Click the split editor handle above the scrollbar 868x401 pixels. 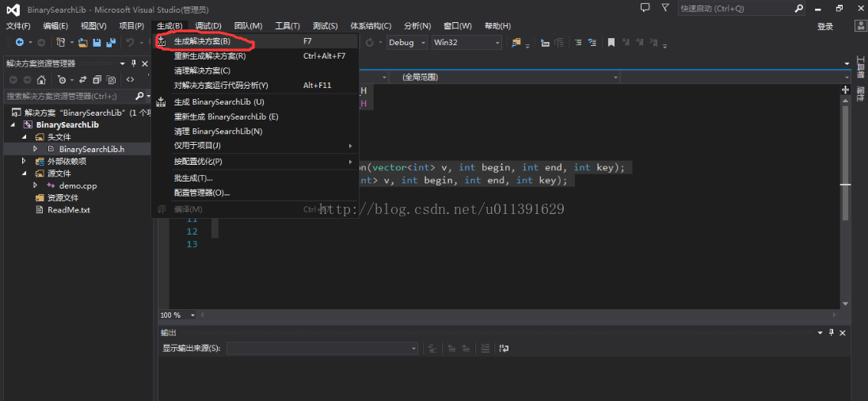click(845, 90)
